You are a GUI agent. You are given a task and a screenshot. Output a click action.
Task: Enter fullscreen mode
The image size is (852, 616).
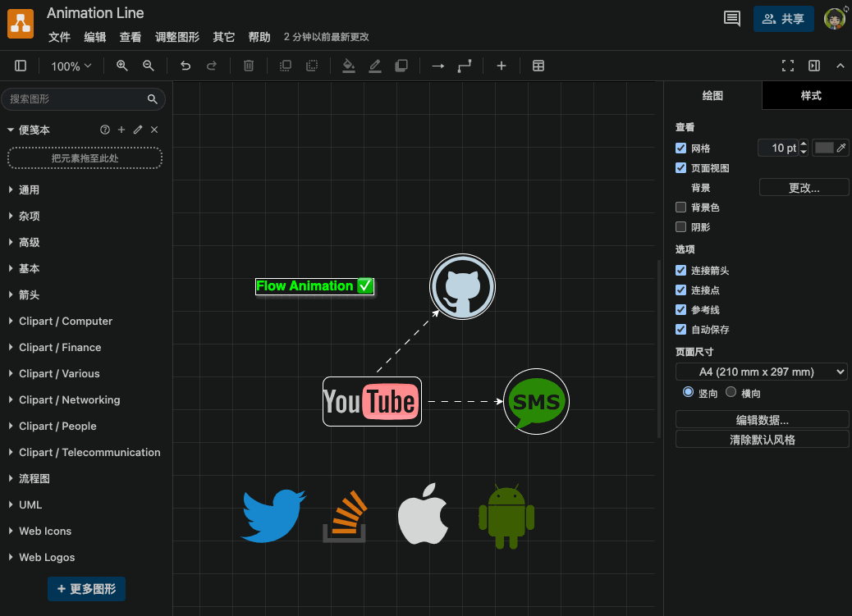(788, 66)
